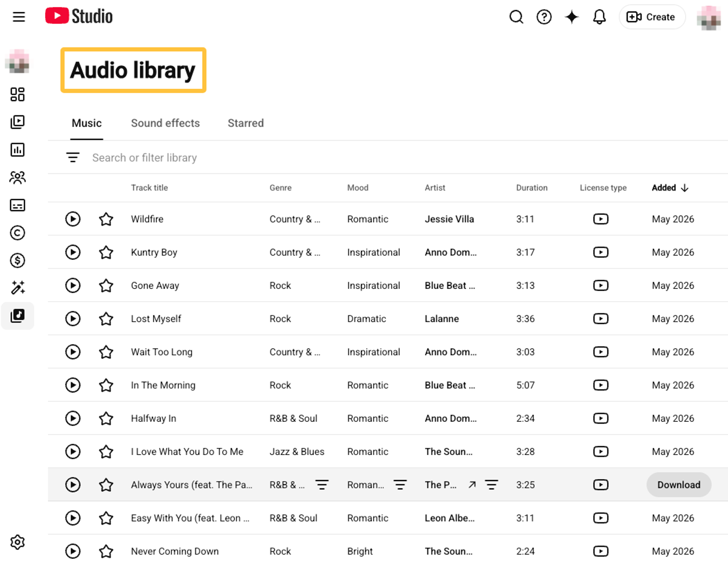Click the Jessie Villa artist link
Screen dimensions: 728x562
449,219
